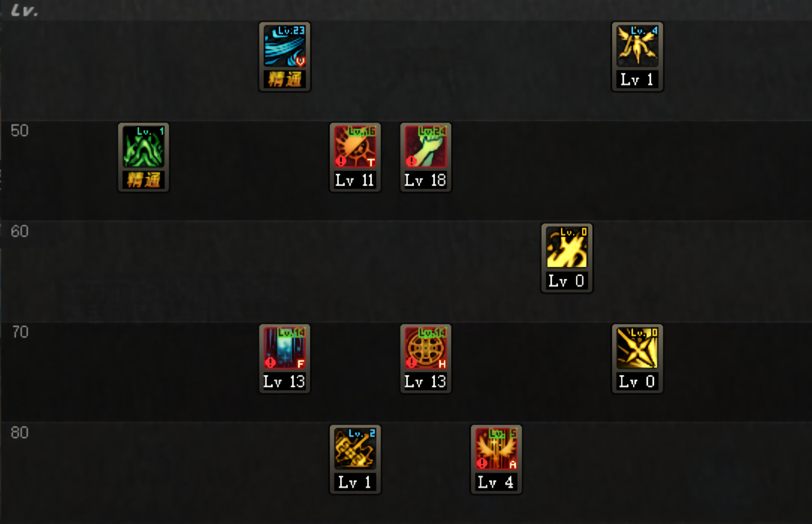Click the red warning badge on blue pillar skill
Screen dimensions: 812x524
coord(270,362)
